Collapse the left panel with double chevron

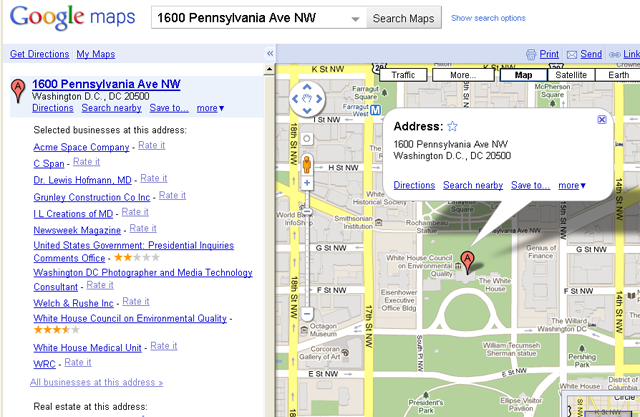(270, 53)
